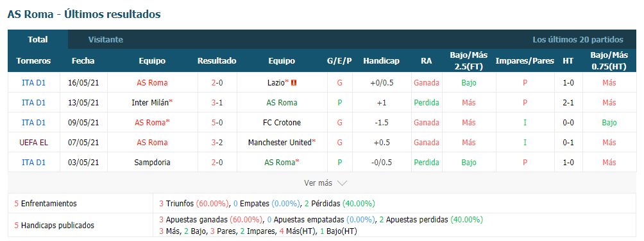Click the FC Crotone team name
The height and width of the screenshot is (241, 644).
(x=282, y=123)
